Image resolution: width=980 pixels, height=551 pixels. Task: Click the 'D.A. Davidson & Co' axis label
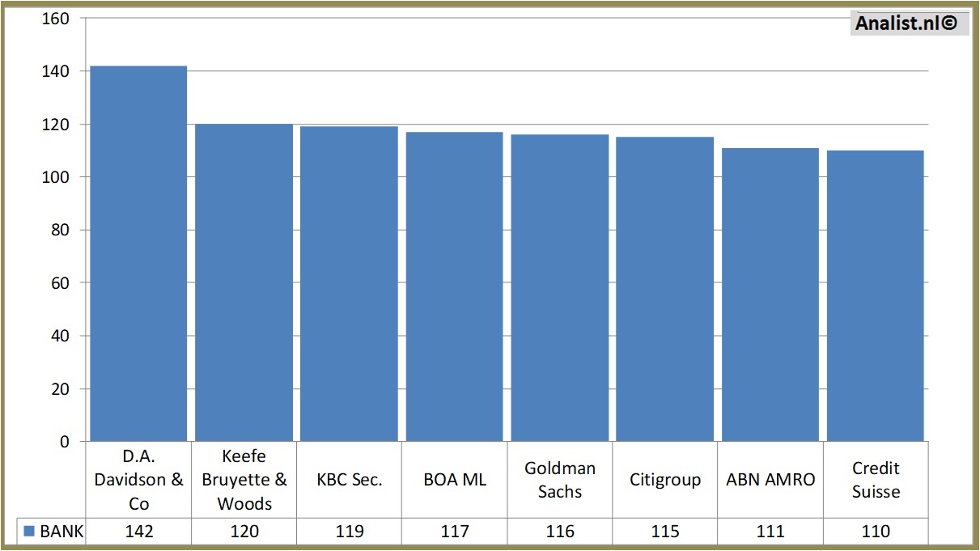138,479
